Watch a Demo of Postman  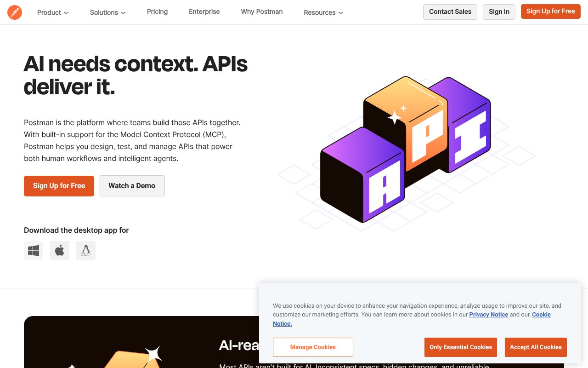(x=132, y=186)
